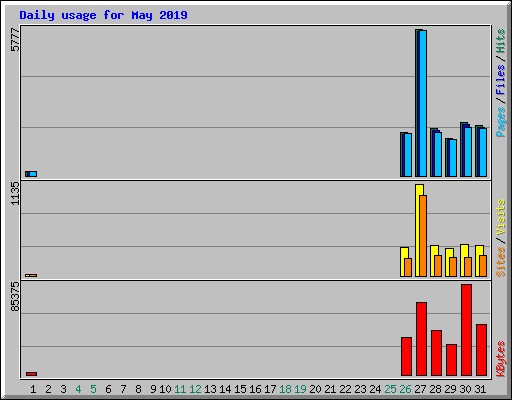Click the orange sites bar for day 28
This screenshot has height=400, width=512.
(438, 266)
